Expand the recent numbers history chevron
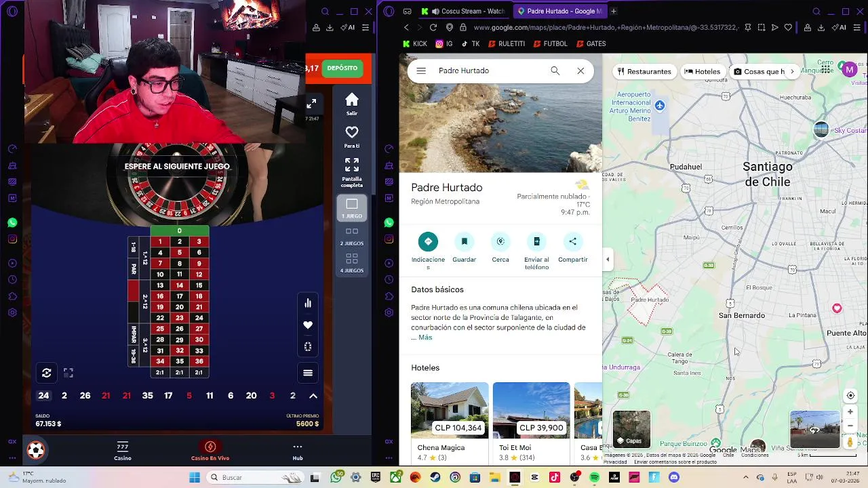Viewport: 868px width, 488px height. [313, 396]
